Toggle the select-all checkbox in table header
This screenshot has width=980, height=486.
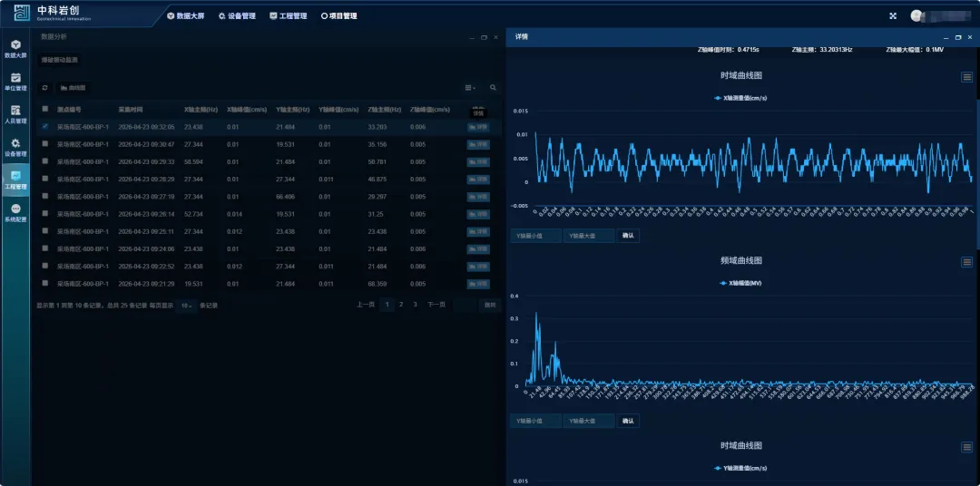pos(45,110)
